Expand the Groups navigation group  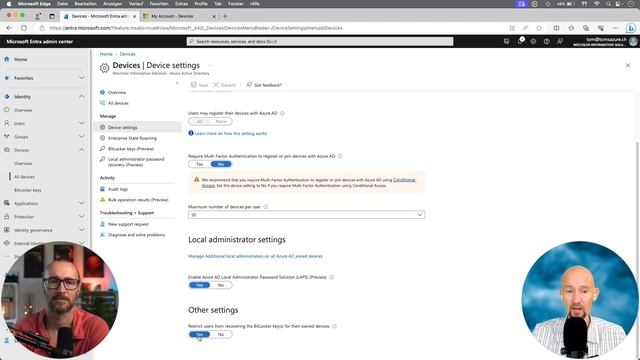click(x=82, y=136)
